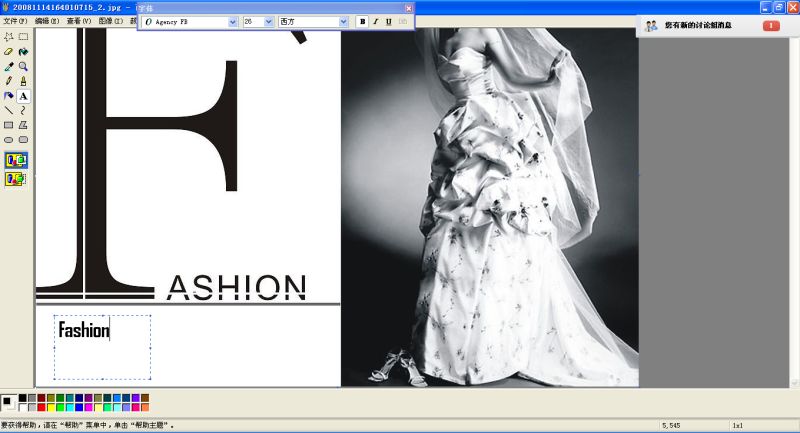Pick bright red from the palette
The height and width of the screenshot is (433, 800).
tap(41, 407)
